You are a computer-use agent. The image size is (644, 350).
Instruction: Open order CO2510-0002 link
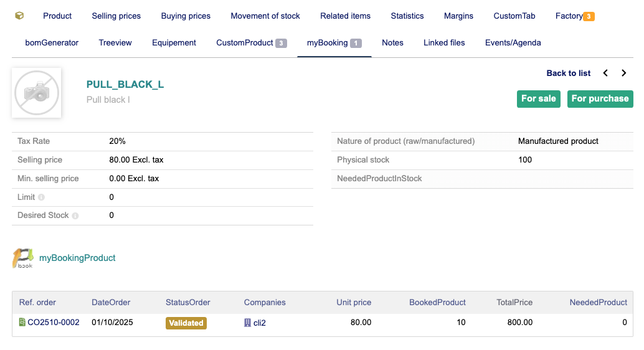tap(54, 323)
